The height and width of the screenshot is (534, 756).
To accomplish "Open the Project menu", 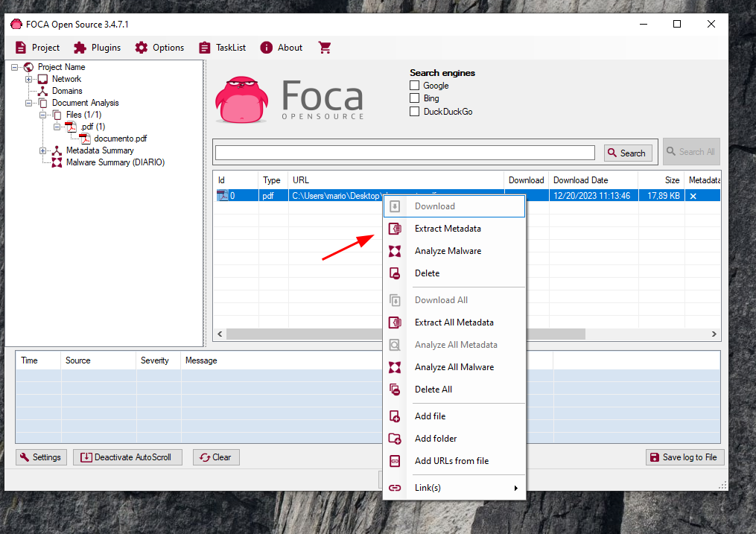I will (37, 48).
